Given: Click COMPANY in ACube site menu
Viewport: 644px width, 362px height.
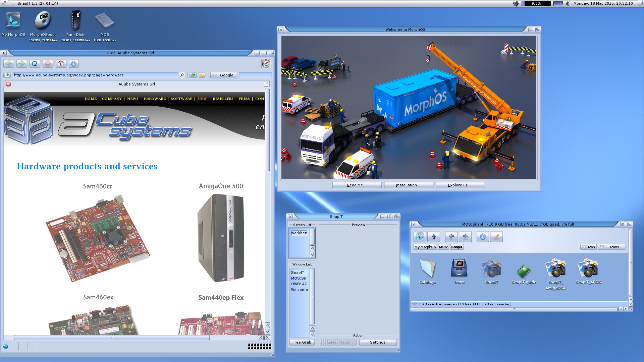Looking at the screenshot, I should (x=112, y=99).
